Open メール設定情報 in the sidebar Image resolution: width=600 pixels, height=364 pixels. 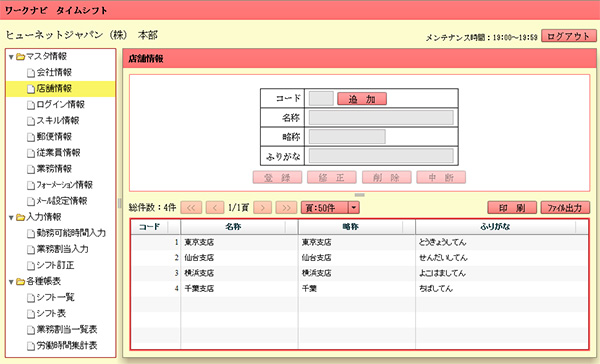point(62,201)
